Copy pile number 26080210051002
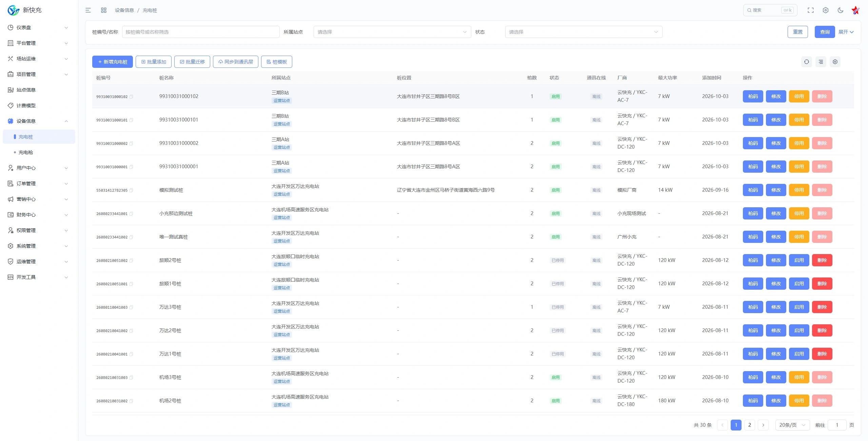This screenshot has width=868, height=441. [x=131, y=261]
